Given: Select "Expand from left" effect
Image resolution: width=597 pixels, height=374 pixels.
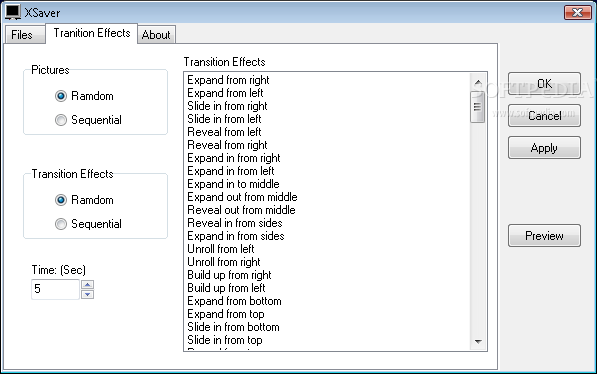Looking at the screenshot, I should click(x=225, y=93).
